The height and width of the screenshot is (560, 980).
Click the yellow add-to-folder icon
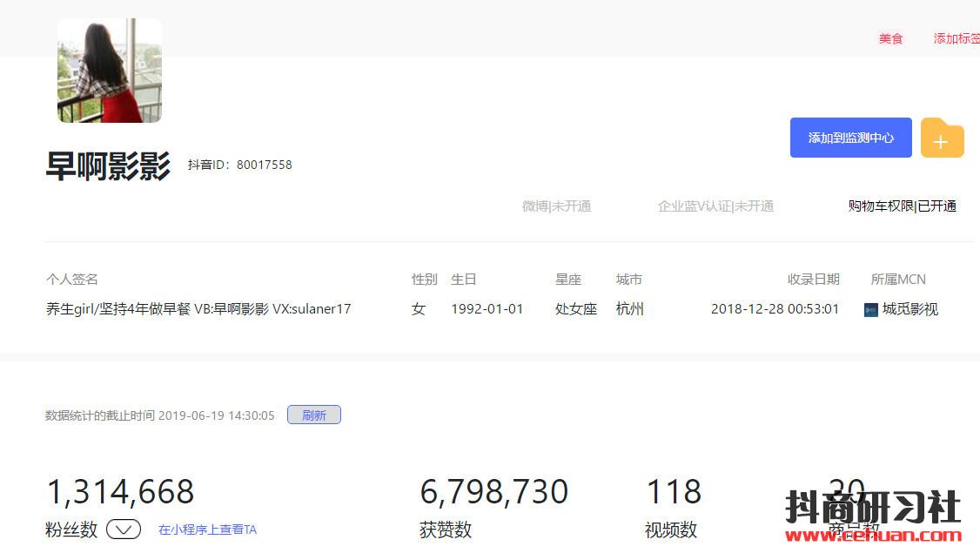(942, 138)
